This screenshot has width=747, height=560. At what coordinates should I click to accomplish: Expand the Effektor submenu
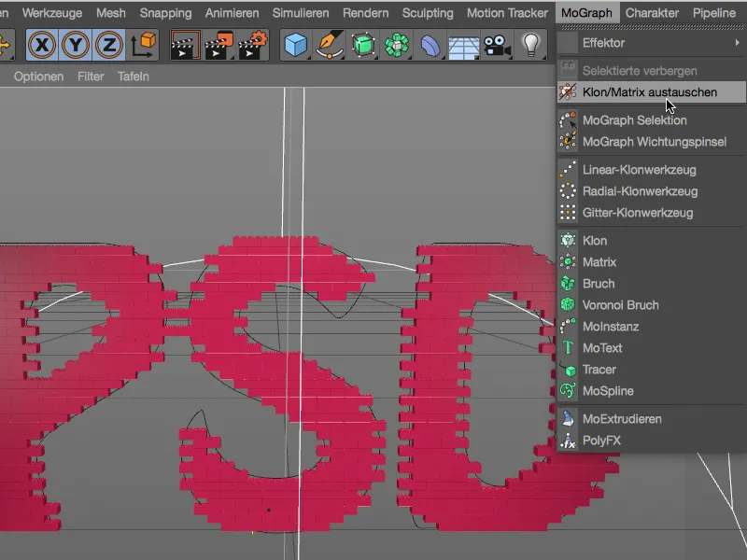pyautogui.click(x=654, y=43)
